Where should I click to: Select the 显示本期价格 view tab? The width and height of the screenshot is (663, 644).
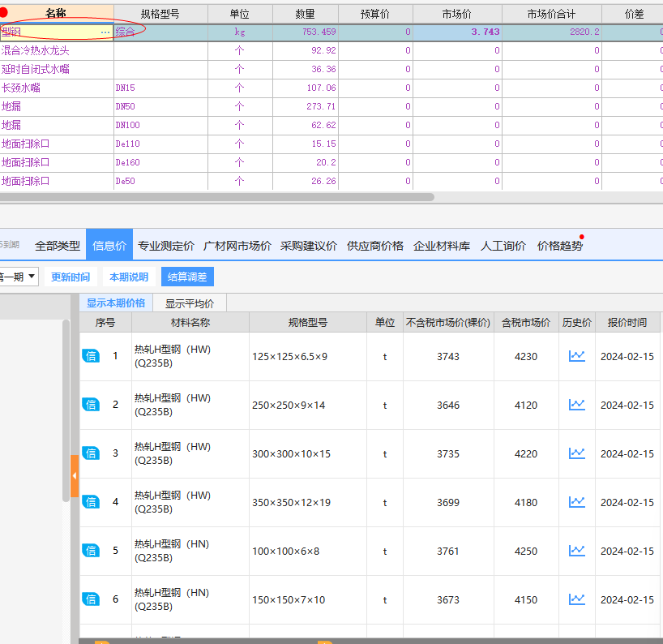coord(116,303)
